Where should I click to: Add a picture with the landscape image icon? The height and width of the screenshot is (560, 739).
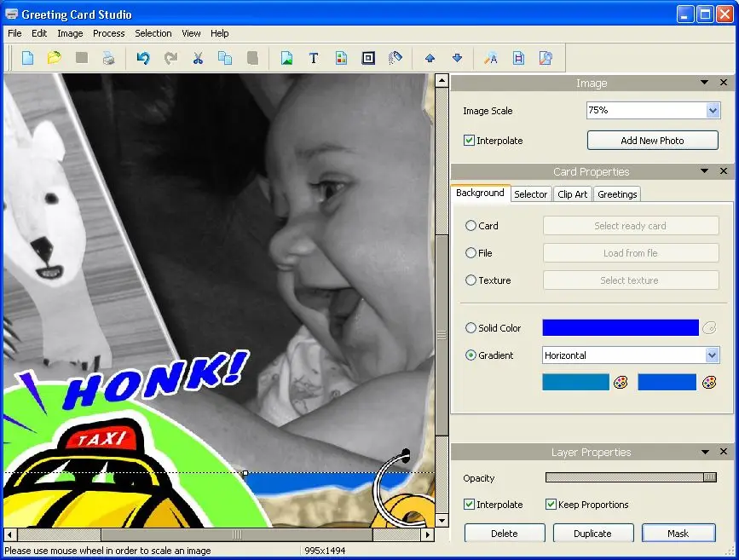click(286, 58)
